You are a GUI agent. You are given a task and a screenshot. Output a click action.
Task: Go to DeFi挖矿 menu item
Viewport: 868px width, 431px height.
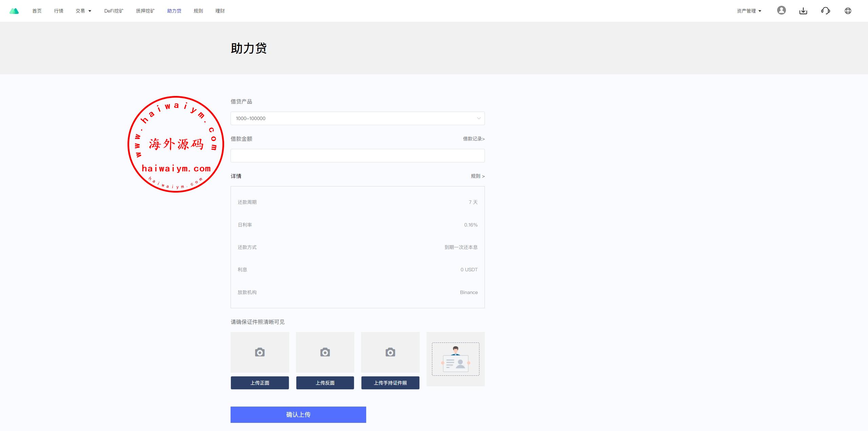pyautogui.click(x=114, y=11)
